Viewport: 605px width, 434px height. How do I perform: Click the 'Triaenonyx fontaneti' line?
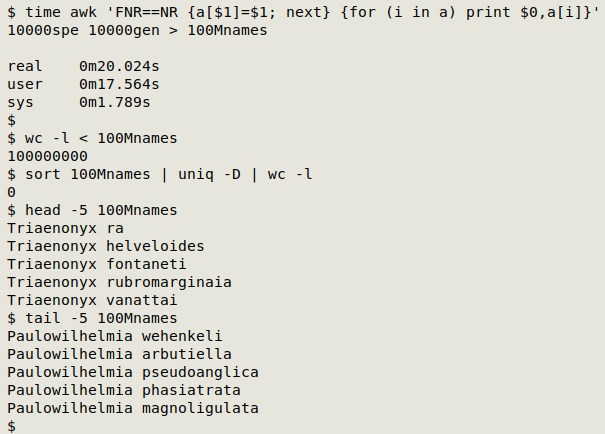coord(96,264)
